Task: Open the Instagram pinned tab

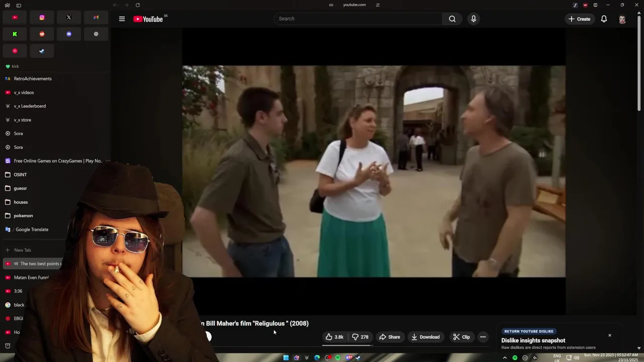Action: [42, 17]
